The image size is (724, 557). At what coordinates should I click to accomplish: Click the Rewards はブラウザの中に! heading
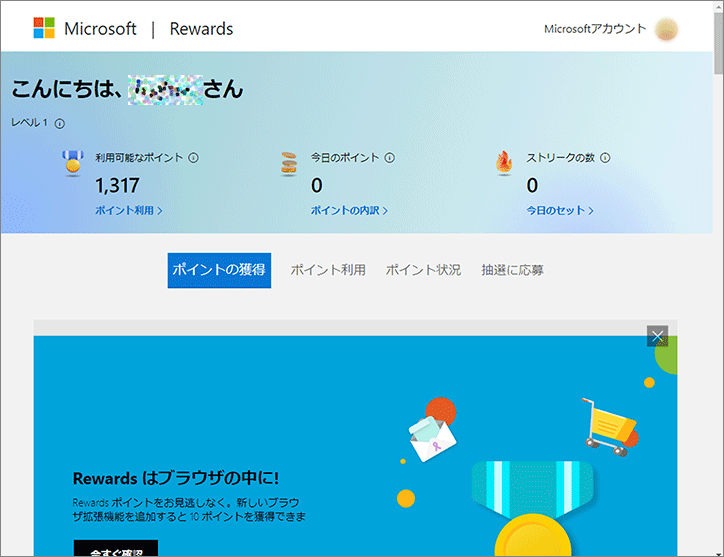pos(176,478)
